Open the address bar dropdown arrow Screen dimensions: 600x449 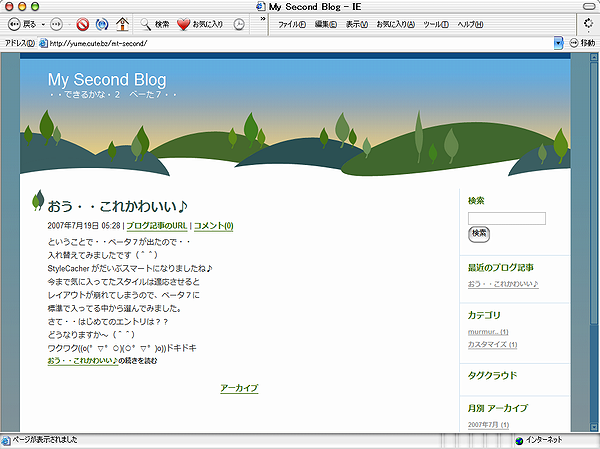click(559, 43)
